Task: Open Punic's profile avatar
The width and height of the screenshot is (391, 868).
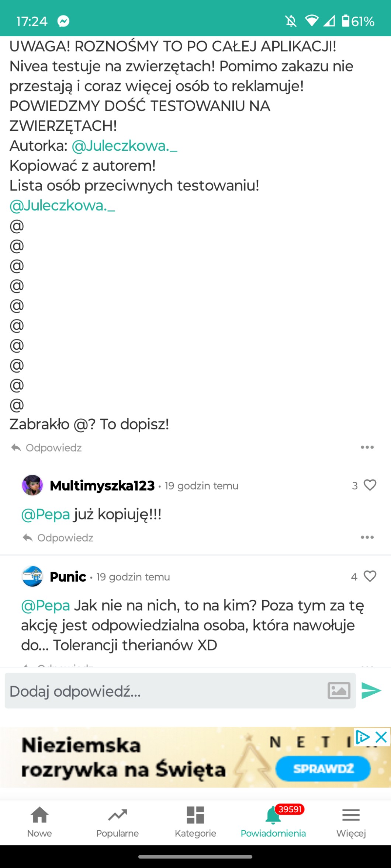Action: coord(32,576)
